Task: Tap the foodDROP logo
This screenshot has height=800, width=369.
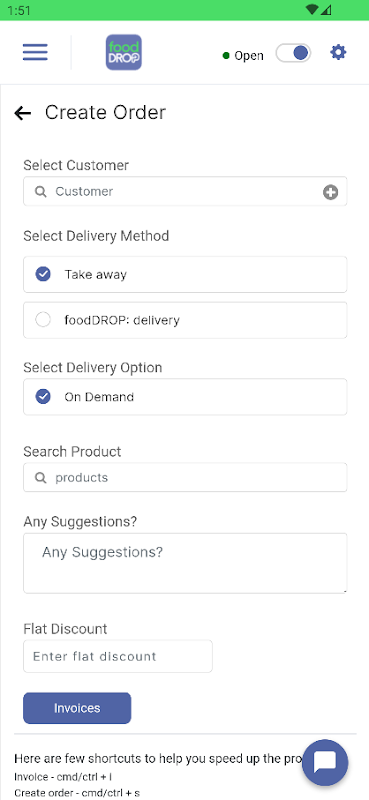Action: click(x=124, y=52)
